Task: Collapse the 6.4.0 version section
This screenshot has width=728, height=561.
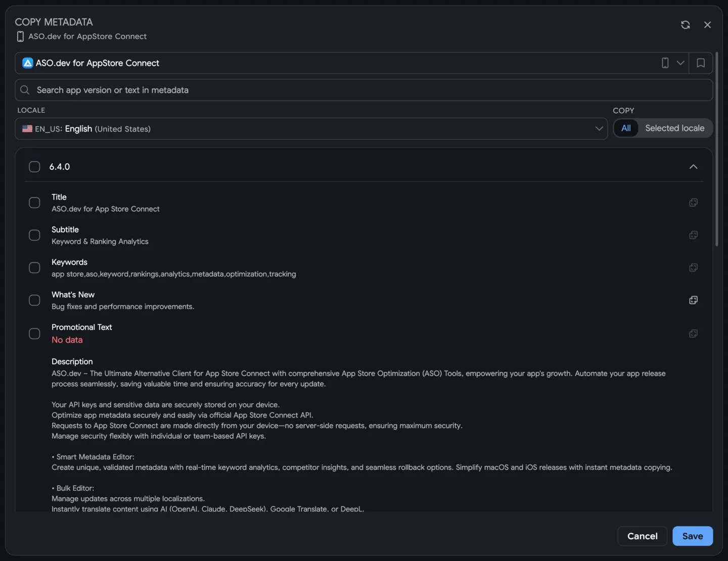Action: click(x=693, y=167)
